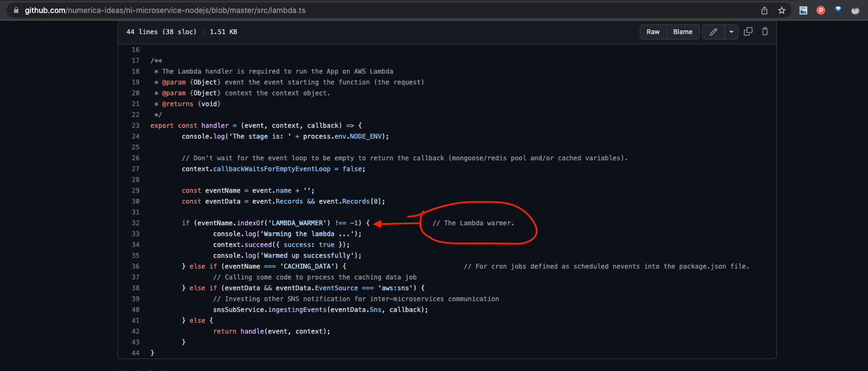Click 'export const handler' declaration
868x371 pixels.
pos(190,126)
